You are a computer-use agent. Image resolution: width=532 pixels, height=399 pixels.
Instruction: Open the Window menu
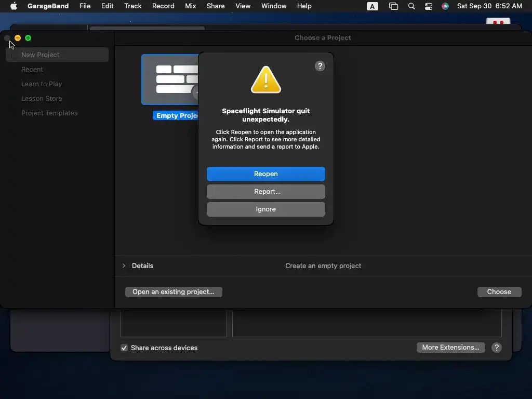(x=274, y=6)
